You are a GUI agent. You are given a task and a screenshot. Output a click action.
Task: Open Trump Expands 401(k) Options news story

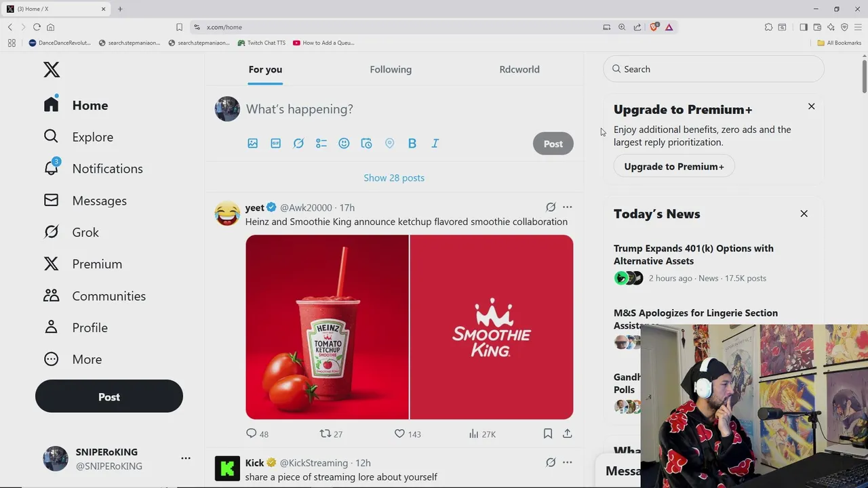[x=694, y=255]
